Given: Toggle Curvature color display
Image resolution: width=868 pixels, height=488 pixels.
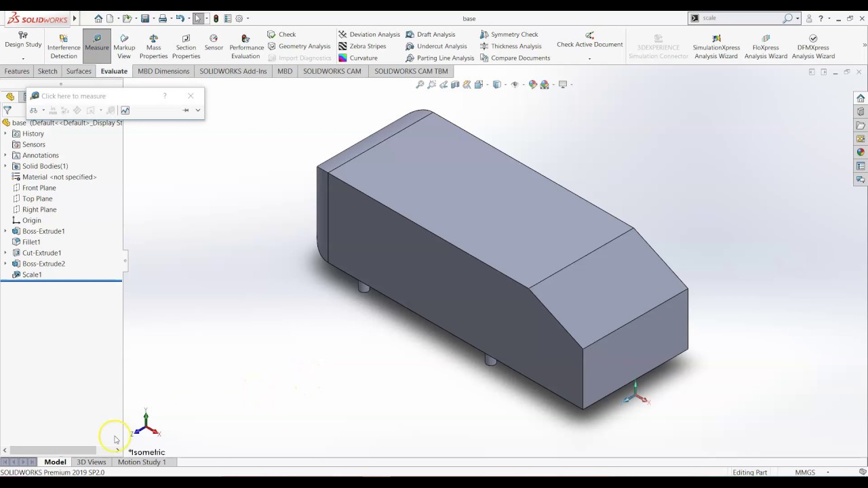Looking at the screenshot, I should pyautogui.click(x=357, y=58).
